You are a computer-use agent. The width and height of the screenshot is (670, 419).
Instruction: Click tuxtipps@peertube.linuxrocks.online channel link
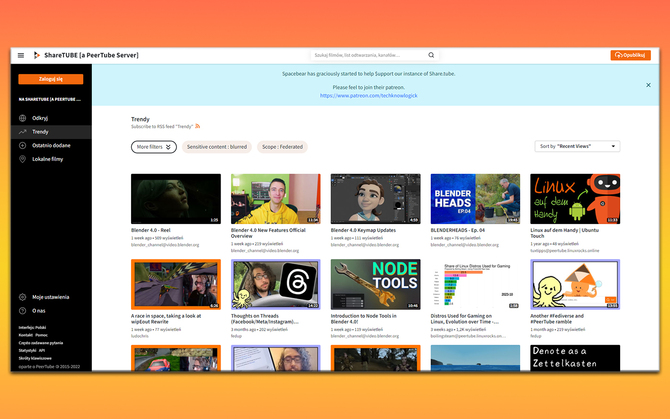coord(564,251)
